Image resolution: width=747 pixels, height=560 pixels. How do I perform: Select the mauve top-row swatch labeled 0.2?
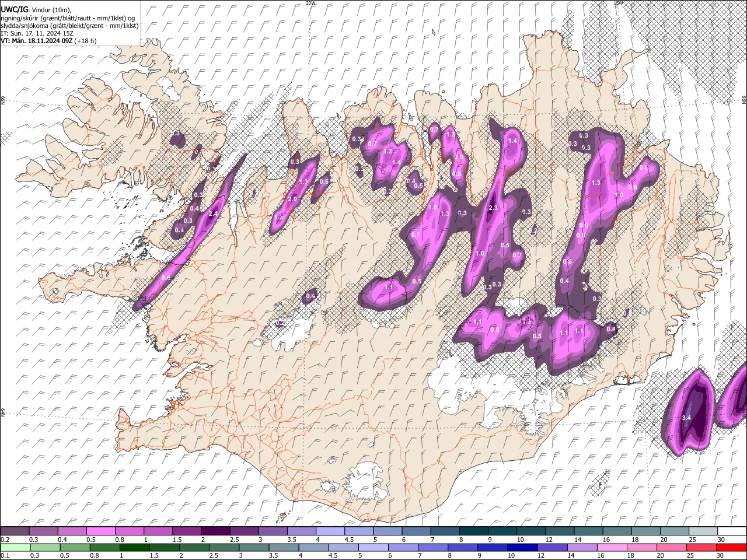[15, 531]
